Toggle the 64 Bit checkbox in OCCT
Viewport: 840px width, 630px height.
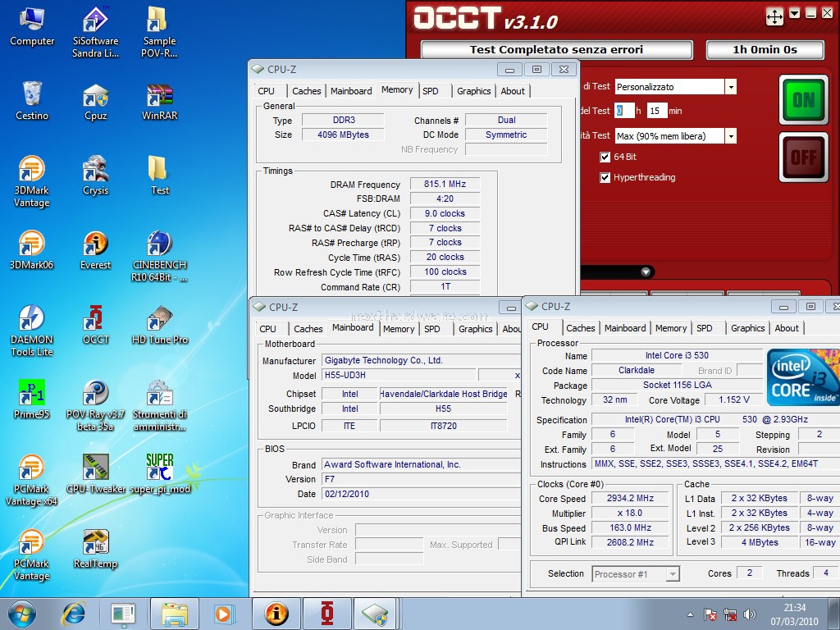tap(605, 157)
